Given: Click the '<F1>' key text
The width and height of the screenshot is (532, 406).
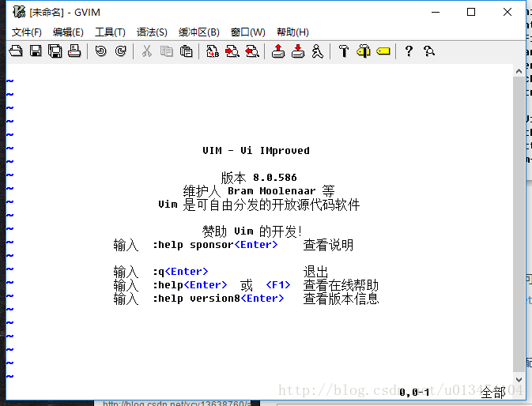Looking at the screenshot, I should 278,285.
